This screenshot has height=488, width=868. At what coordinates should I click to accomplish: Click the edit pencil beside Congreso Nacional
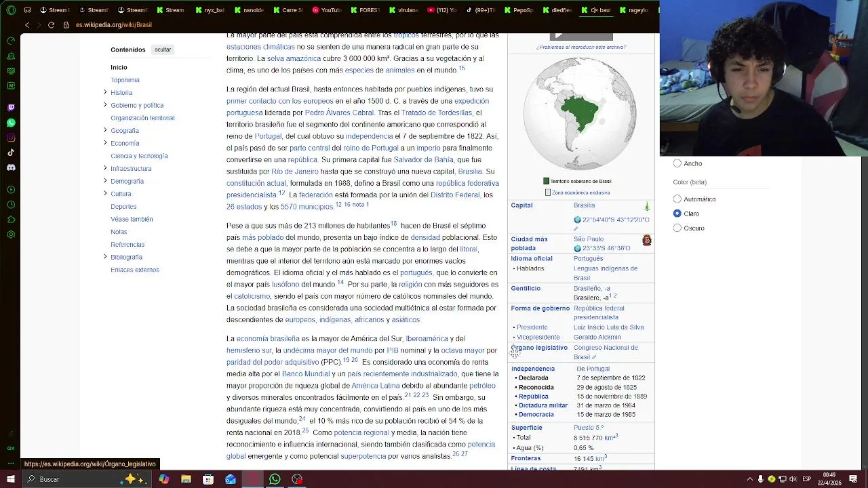coord(594,357)
